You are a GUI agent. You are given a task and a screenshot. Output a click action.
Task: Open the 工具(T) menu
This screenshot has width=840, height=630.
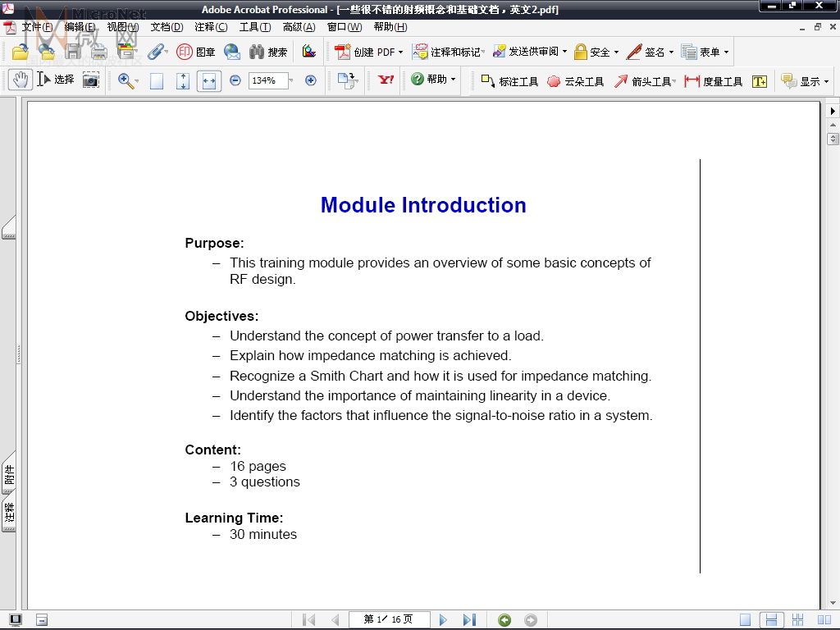[255, 27]
